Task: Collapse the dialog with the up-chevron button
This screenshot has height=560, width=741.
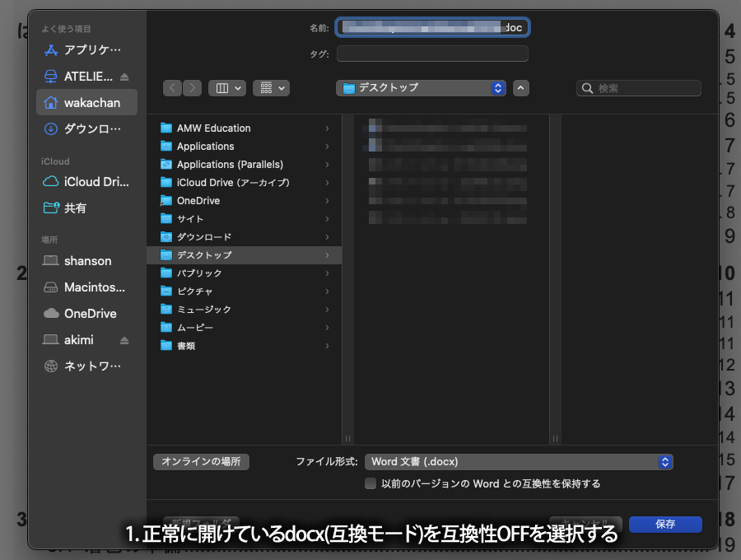Action: 520,88
